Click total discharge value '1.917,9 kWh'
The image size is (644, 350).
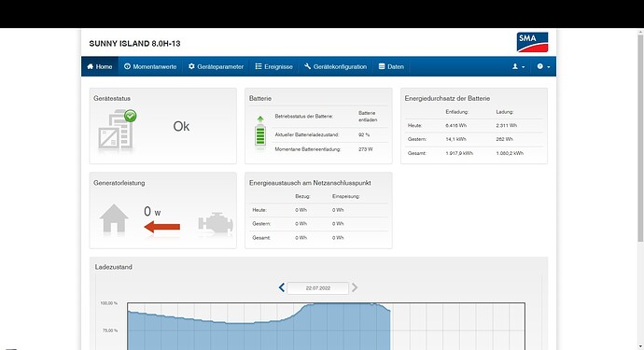[x=459, y=153]
